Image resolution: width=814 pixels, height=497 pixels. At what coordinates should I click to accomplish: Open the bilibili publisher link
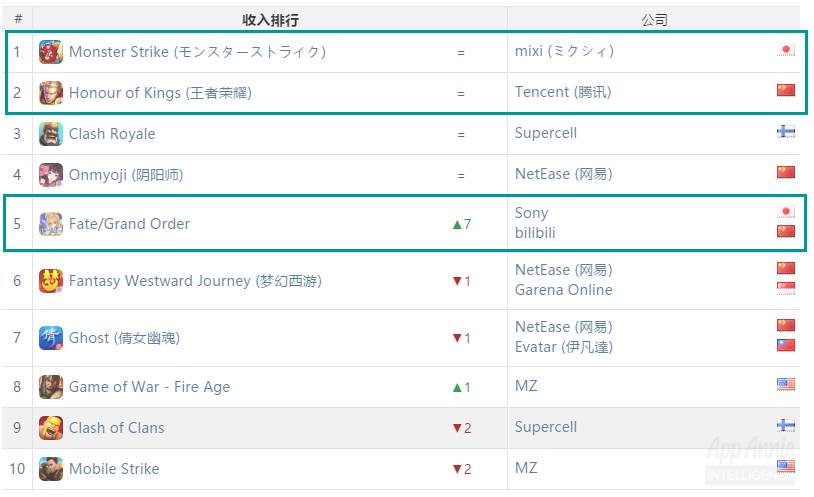click(x=535, y=233)
